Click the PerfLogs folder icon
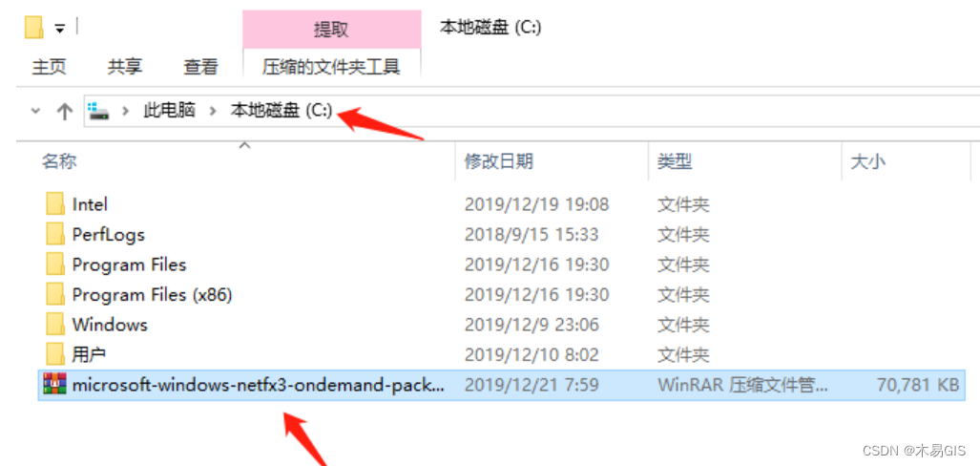Image resolution: width=980 pixels, height=466 pixels. [55, 235]
